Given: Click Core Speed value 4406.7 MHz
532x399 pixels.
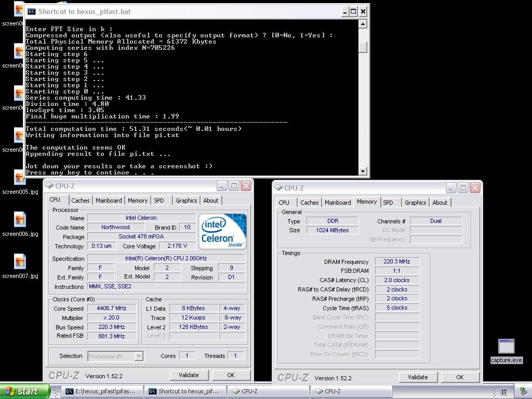Looking at the screenshot, I should pos(112,308).
